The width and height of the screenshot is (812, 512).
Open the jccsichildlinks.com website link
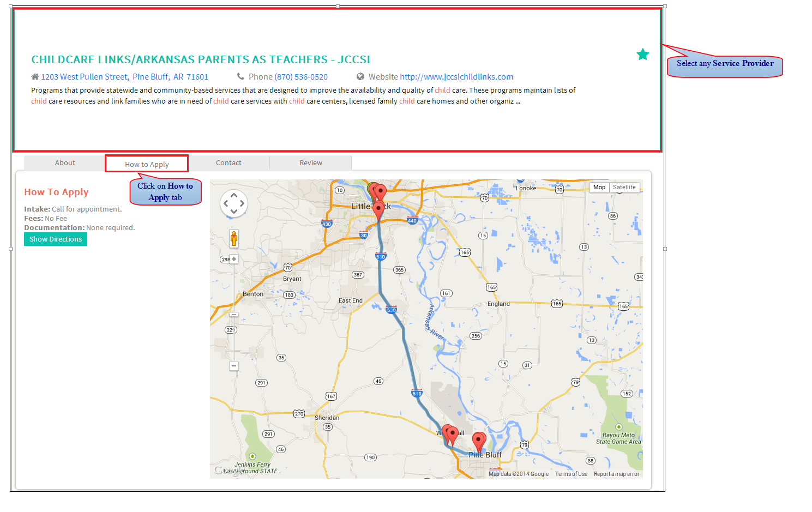(x=456, y=77)
